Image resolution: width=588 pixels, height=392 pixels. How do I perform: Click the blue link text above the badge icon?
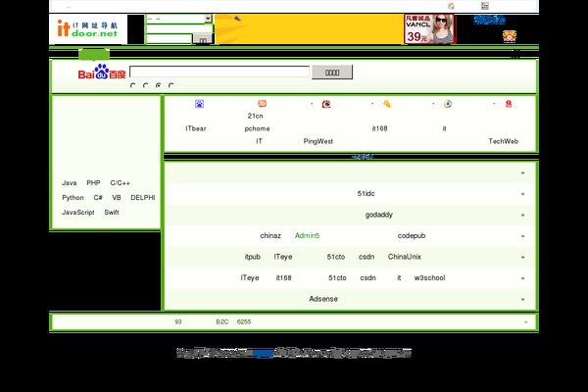coord(489,20)
